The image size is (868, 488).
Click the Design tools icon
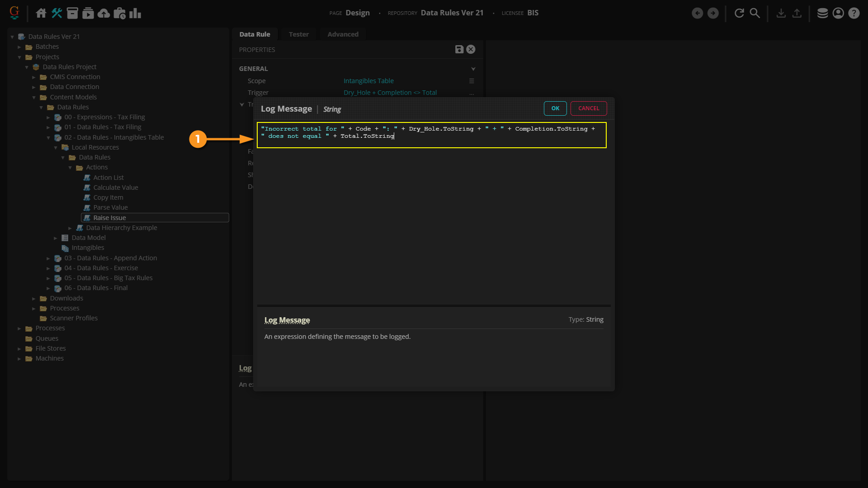pos(57,13)
